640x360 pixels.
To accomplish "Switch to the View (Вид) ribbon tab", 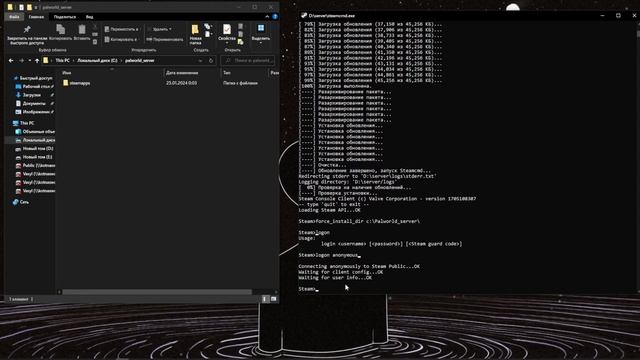I will point(89,17).
